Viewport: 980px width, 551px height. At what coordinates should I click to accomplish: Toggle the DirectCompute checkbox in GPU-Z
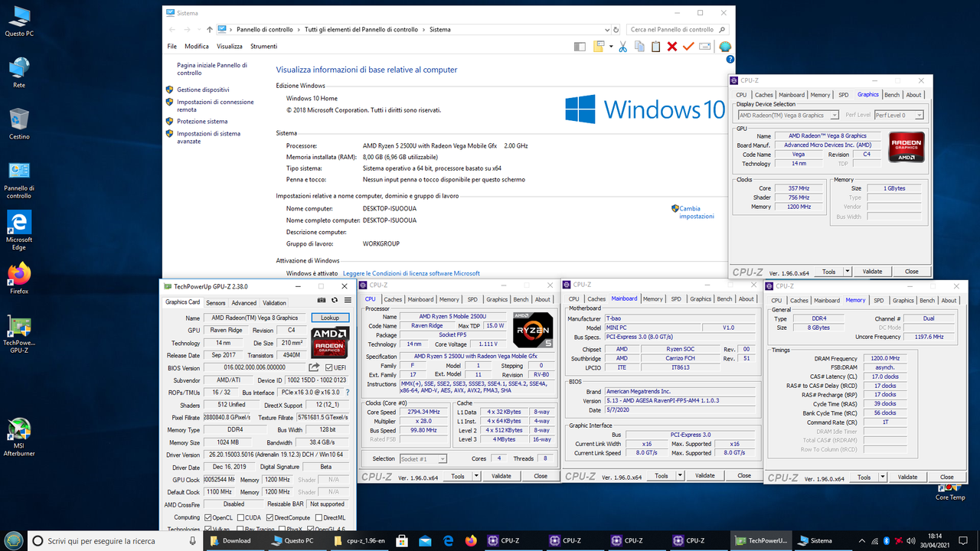[269, 517]
